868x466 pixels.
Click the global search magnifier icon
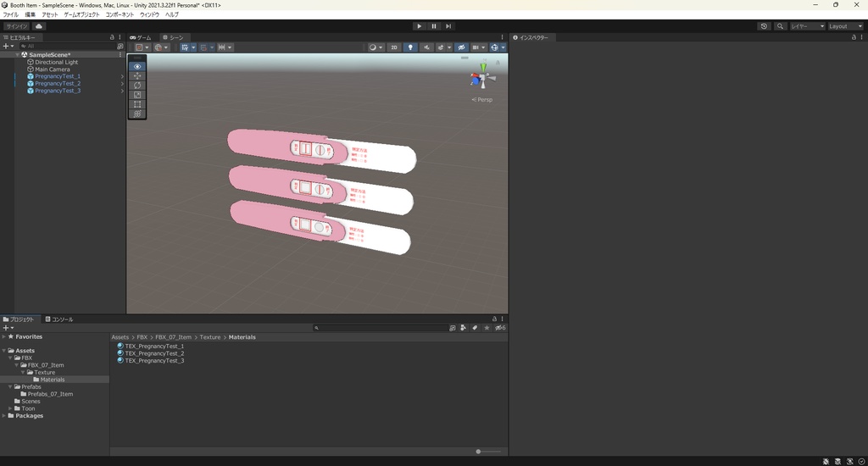[x=780, y=26]
